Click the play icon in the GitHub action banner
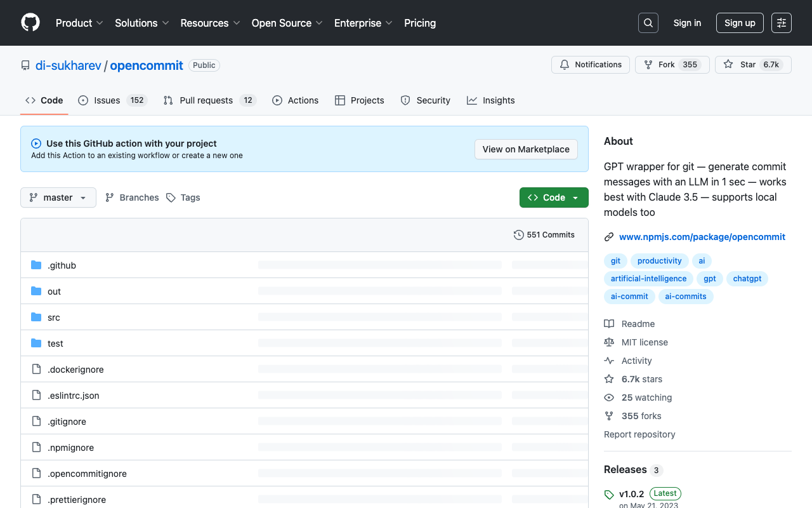812x508 pixels. pos(36,144)
